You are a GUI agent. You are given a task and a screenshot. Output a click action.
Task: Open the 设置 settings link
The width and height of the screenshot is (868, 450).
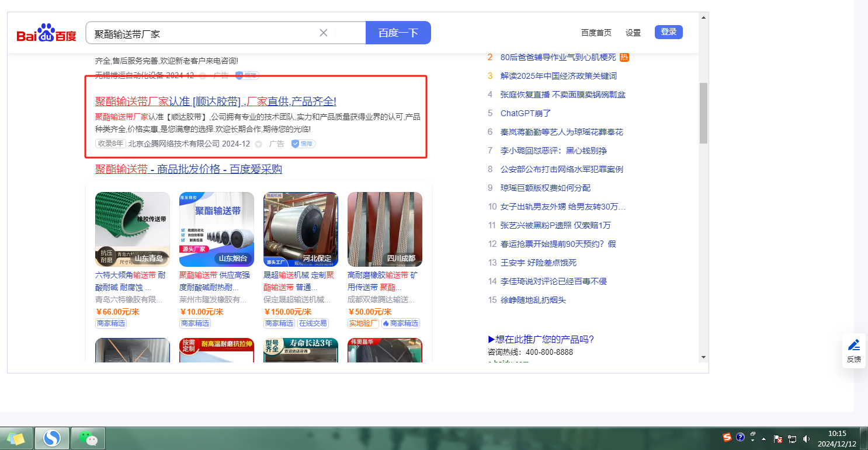click(633, 33)
